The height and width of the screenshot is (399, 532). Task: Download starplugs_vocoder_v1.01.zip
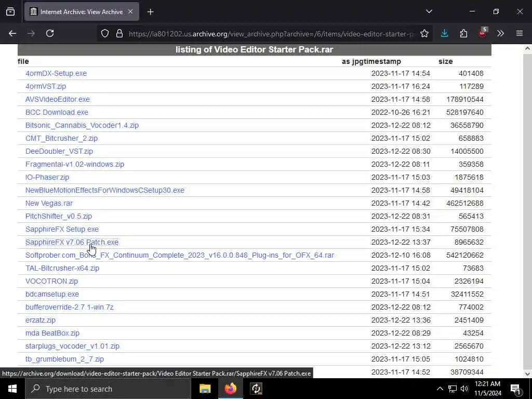click(72, 346)
